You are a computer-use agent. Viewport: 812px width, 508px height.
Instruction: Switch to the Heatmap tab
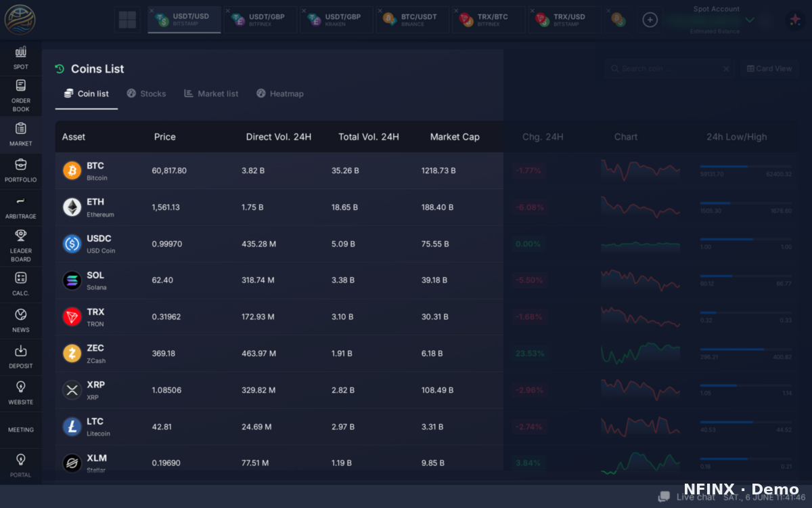point(280,93)
